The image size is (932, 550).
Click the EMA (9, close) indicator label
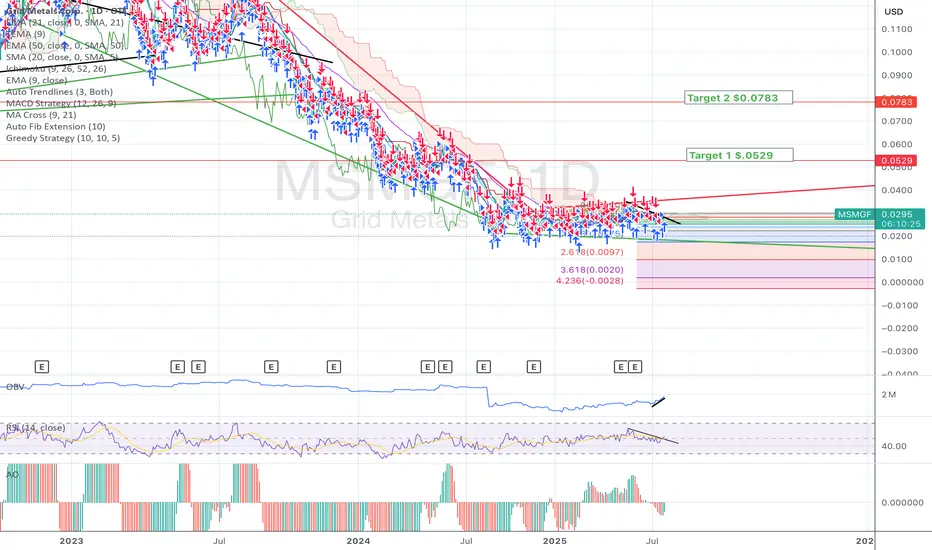pyautogui.click(x=36, y=80)
